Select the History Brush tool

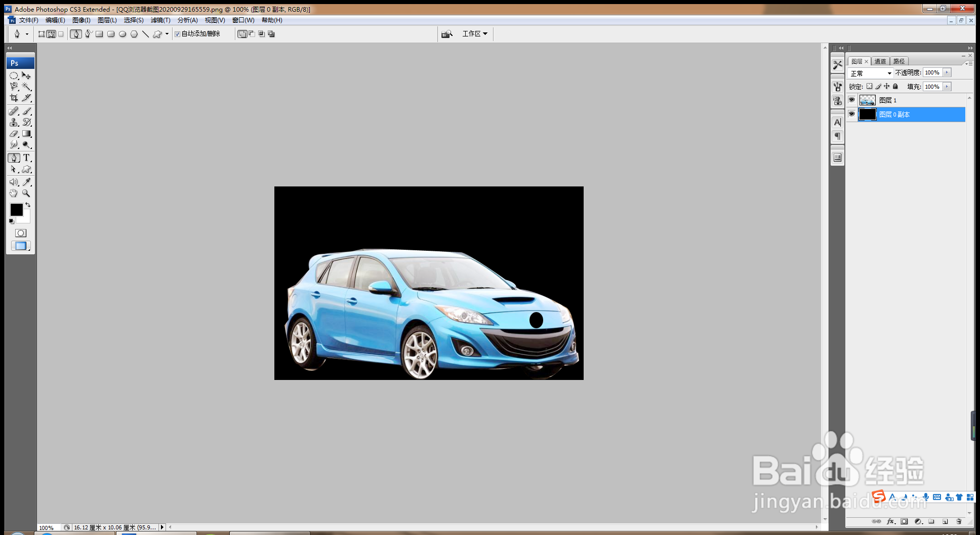coord(27,122)
